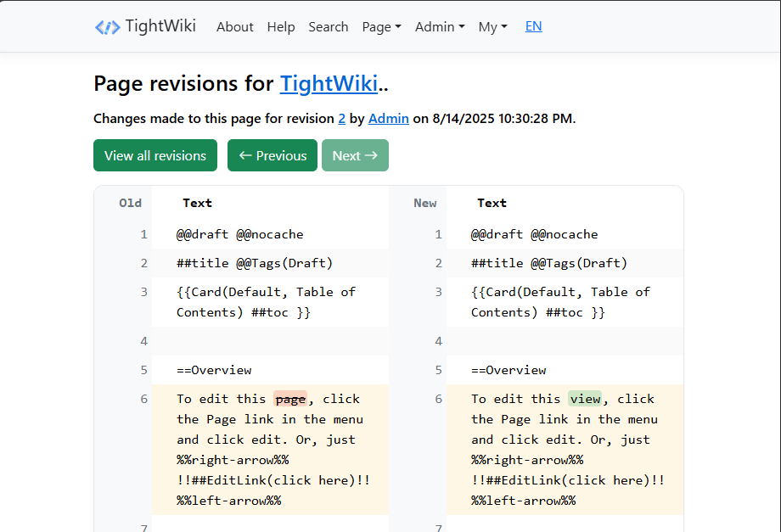Open the About page

click(x=234, y=27)
